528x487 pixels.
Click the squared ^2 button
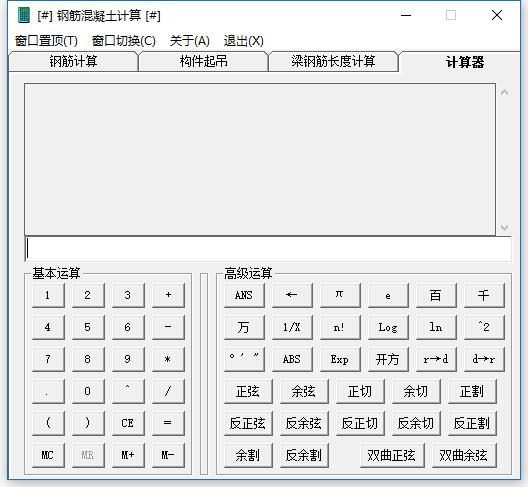[x=484, y=327]
